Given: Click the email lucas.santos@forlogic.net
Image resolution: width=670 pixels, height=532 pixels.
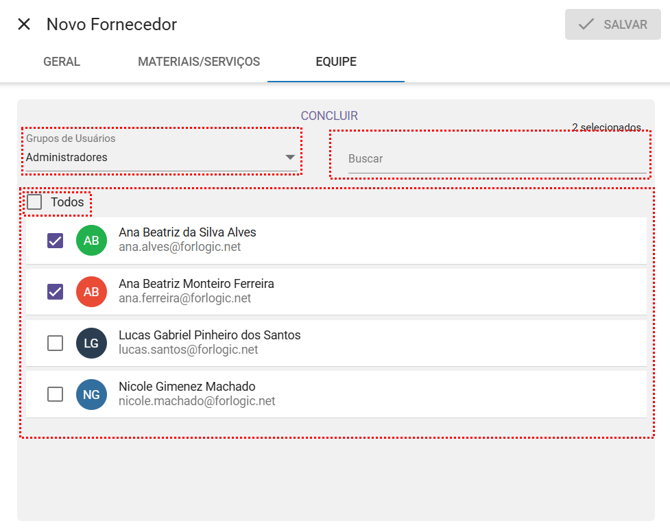Looking at the screenshot, I should point(188,350).
